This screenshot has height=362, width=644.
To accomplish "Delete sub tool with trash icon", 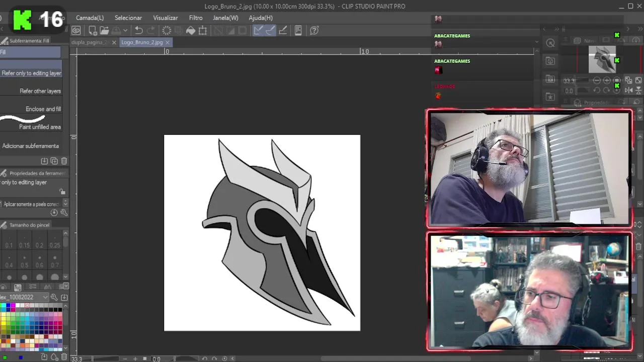I will pos(64,161).
